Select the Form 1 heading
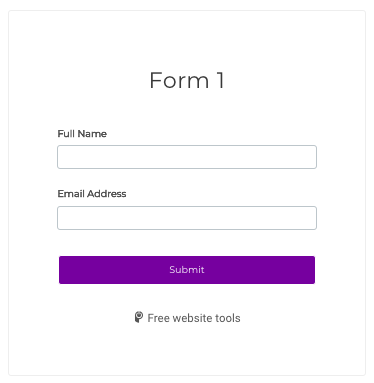Image resolution: width=374 pixels, height=383 pixels. pyautogui.click(x=187, y=80)
